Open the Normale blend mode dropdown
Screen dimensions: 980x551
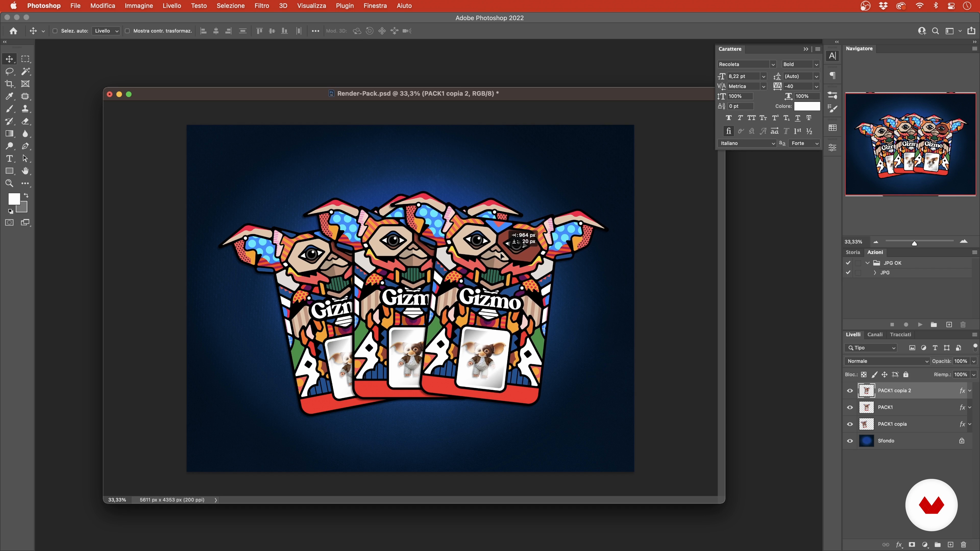pos(887,361)
